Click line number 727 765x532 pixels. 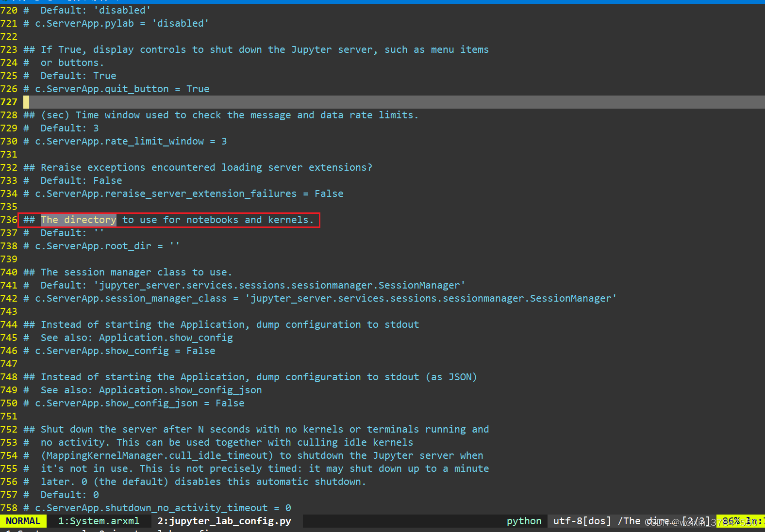[9, 102]
